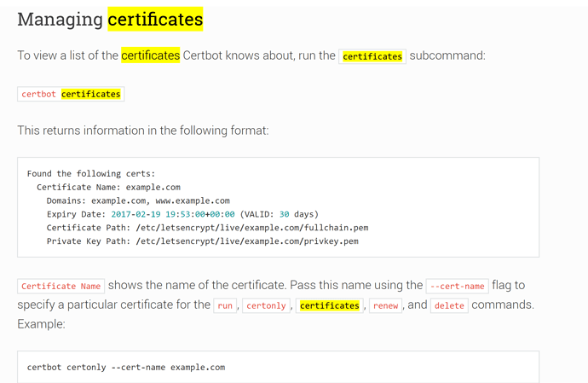Click the '(VALID: 30 days)' text
This screenshot has width=588, height=383.
(279, 214)
